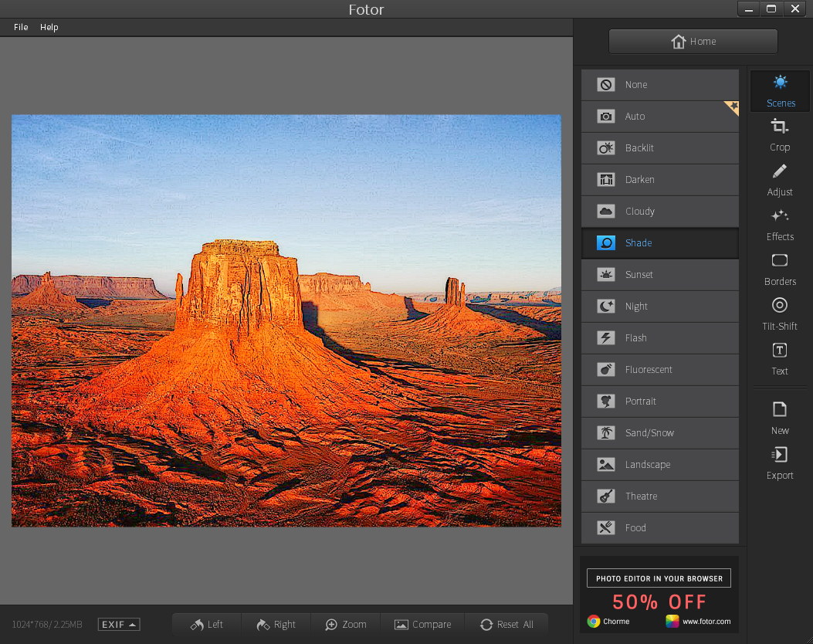The image size is (813, 644).
Task: Compare with the original image
Action: coord(422,624)
